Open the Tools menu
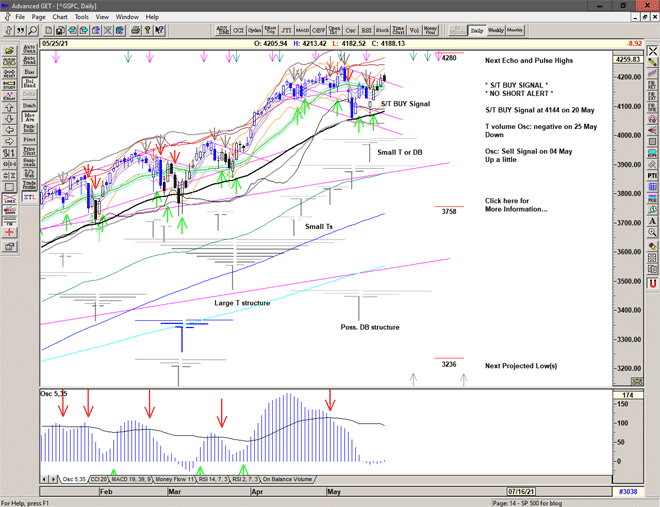The width and height of the screenshot is (660, 507). pos(82,17)
